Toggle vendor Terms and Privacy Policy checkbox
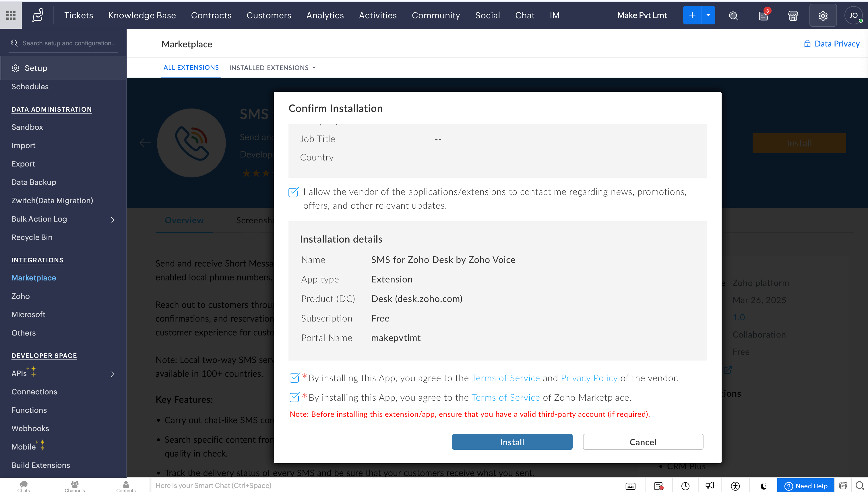The width and height of the screenshot is (868, 492). (x=294, y=378)
